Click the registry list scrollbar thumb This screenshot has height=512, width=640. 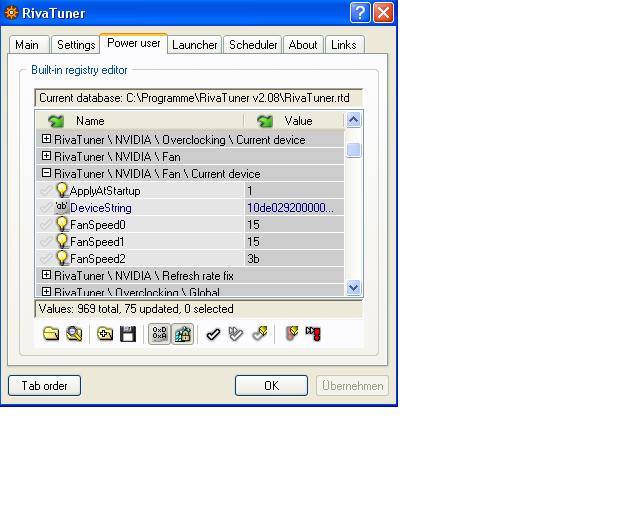click(353, 150)
